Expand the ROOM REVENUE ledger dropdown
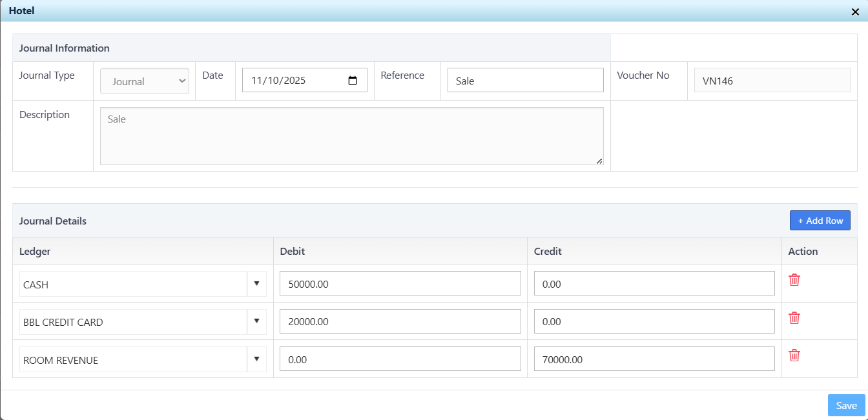The image size is (868, 420). tap(256, 359)
